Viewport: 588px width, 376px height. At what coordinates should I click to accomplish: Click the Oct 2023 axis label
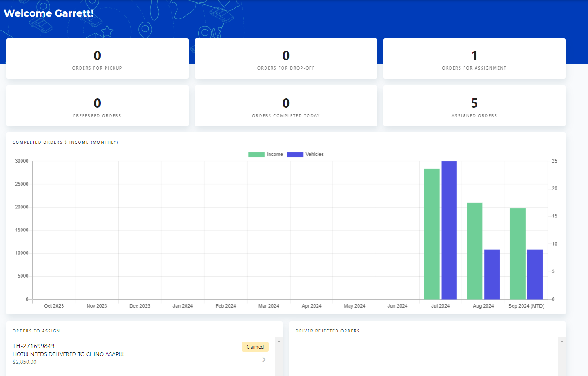(54, 306)
